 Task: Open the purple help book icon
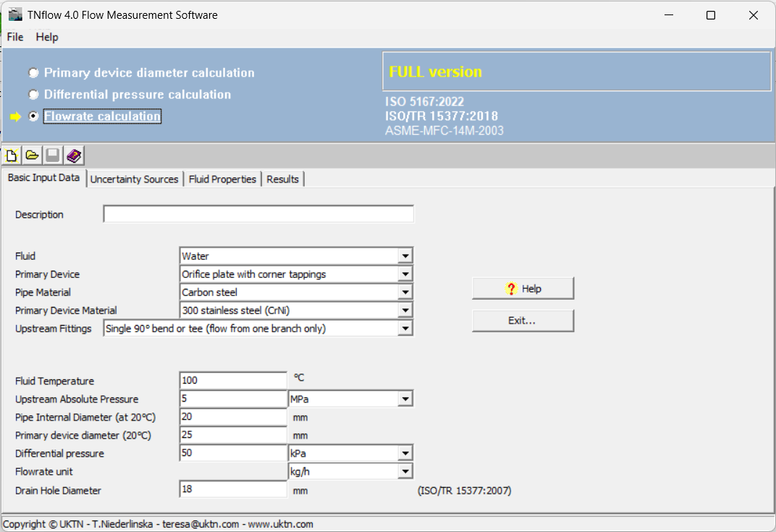[74, 156]
